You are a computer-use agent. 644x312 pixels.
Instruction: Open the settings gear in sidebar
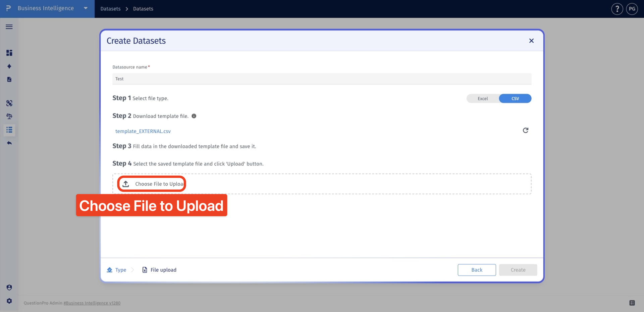(x=9, y=301)
